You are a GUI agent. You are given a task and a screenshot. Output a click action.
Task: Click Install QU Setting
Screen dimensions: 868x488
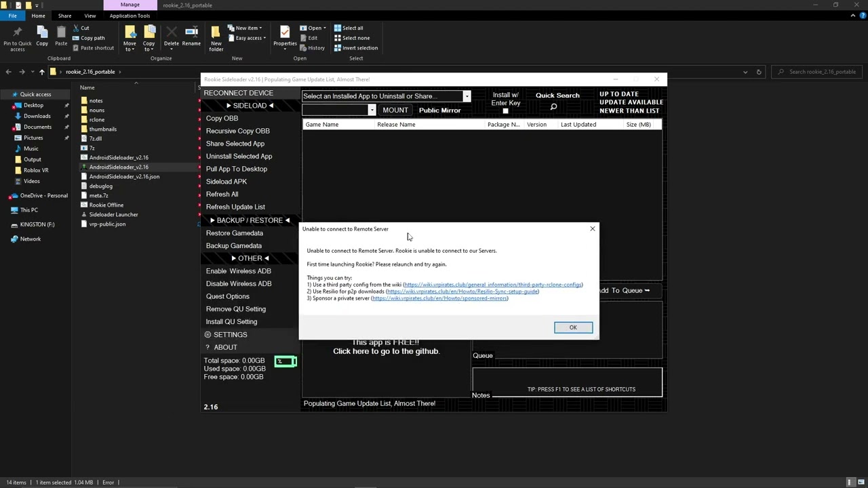(x=231, y=322)
